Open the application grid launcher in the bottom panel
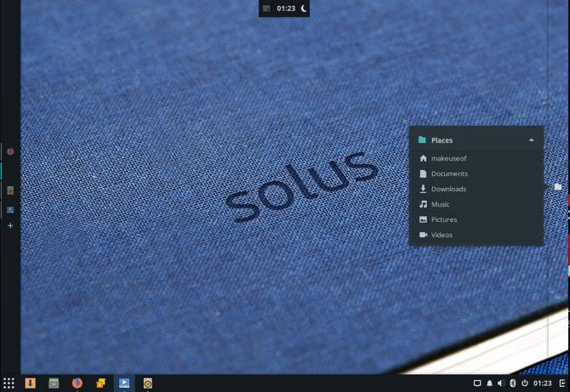Image resolution: width=570 pixels, height=392 pixels. [9, 383]
